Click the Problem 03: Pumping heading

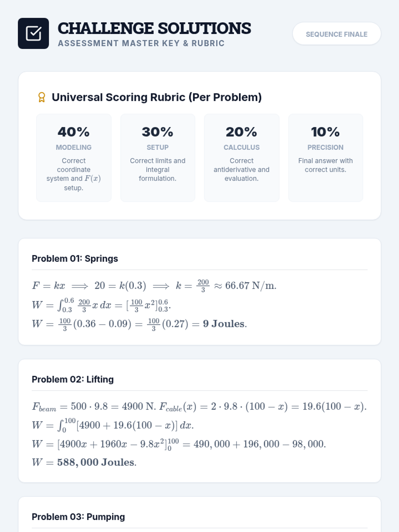coord(78,517)
